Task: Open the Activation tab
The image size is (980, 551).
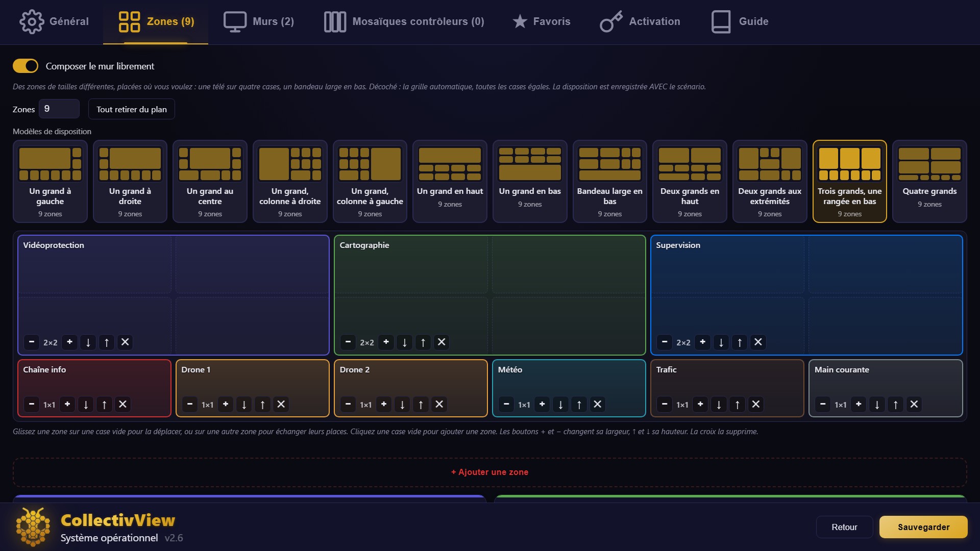Action: coord(640,21)
